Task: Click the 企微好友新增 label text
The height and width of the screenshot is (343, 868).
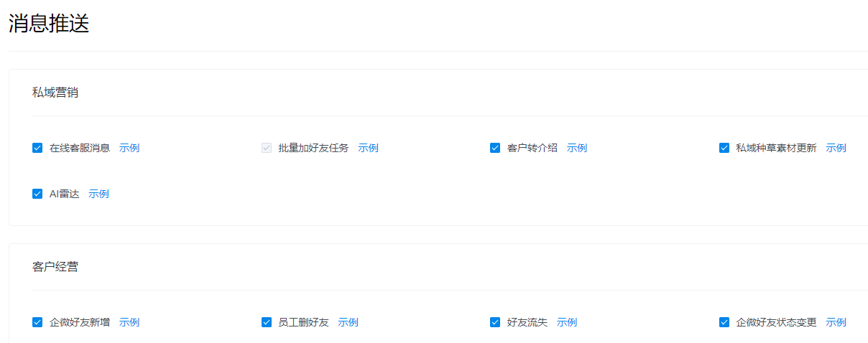Action: [x=80, y=322]
